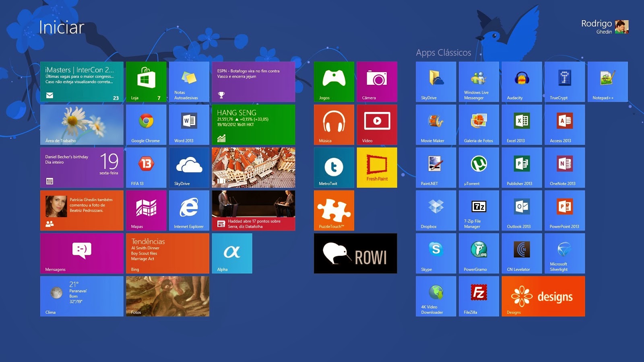Viewport: 644px width, 362px height.
Task: Open the orange Designs tile
Action: [543, 296]
